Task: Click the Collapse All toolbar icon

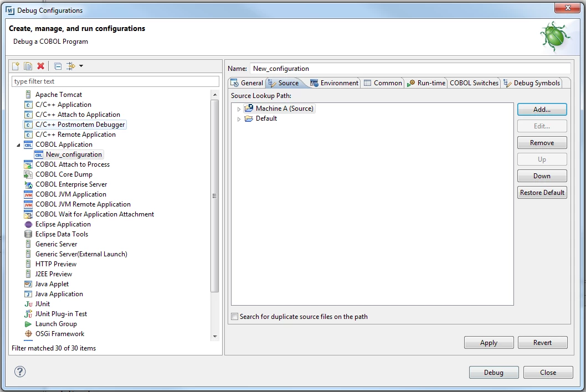Action: tap(58, 66)
